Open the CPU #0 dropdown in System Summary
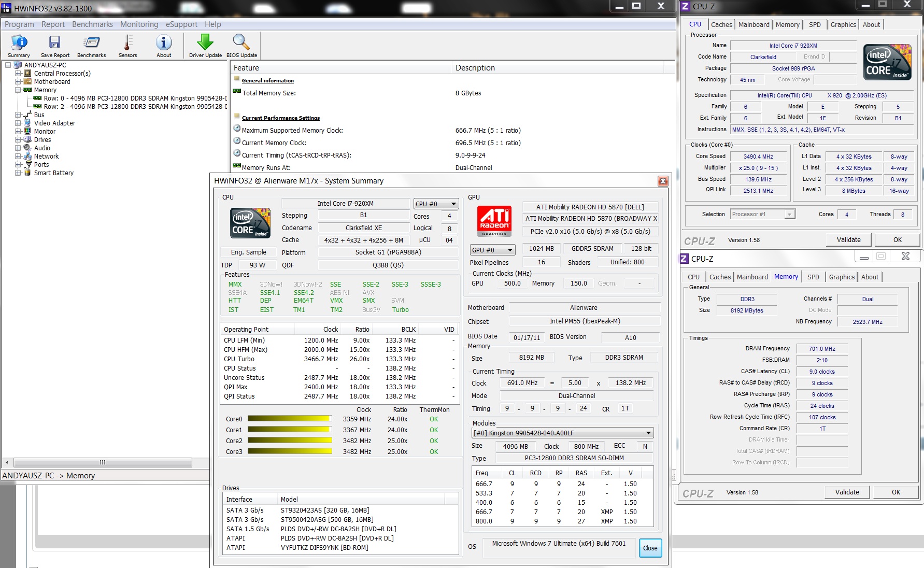Image resolution: width=924 pixels, height=568 pixels. pyautogui.click(x=436, y=204)
